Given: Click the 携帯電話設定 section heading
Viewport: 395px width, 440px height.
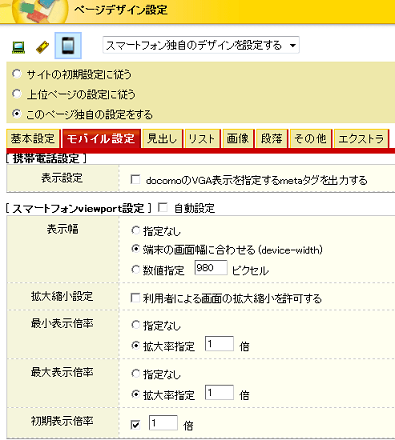Looking at the screenshot, I should pos(46,158).
